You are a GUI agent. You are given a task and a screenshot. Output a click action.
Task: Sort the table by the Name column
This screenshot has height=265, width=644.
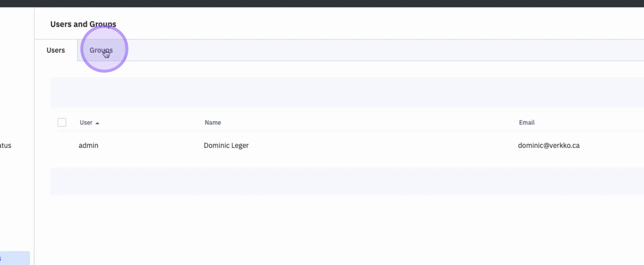[x=212, y=122]
